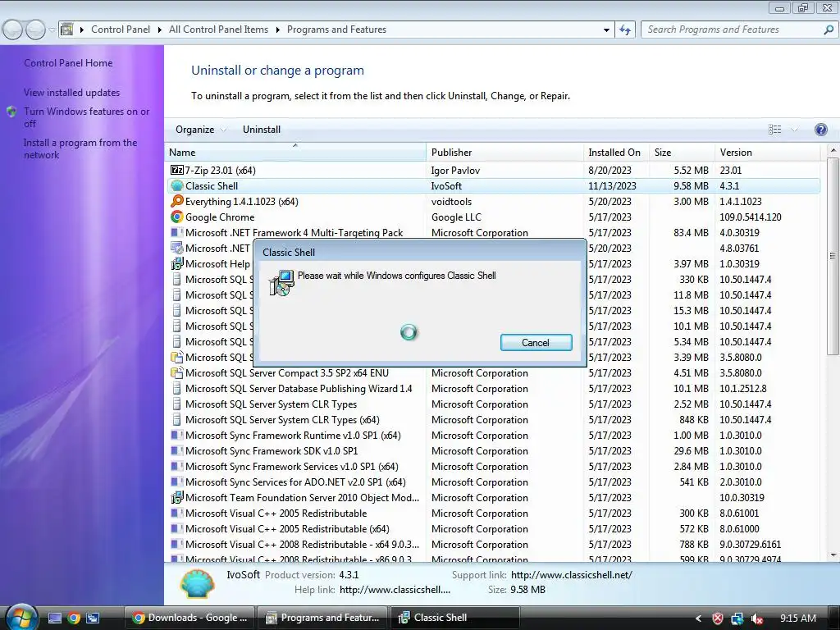Click the scrollbar up arrow

point(833,151)
